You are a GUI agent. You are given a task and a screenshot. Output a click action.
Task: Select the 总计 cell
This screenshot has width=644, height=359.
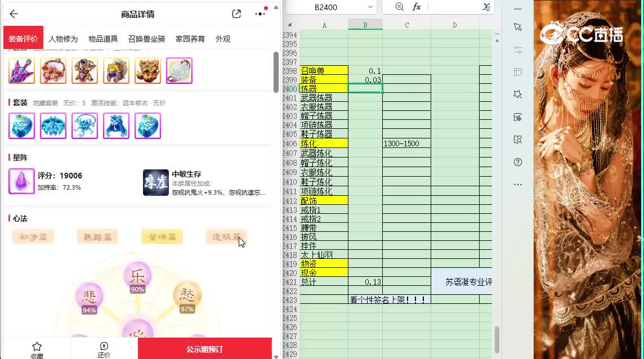click(x=324, y=282)
